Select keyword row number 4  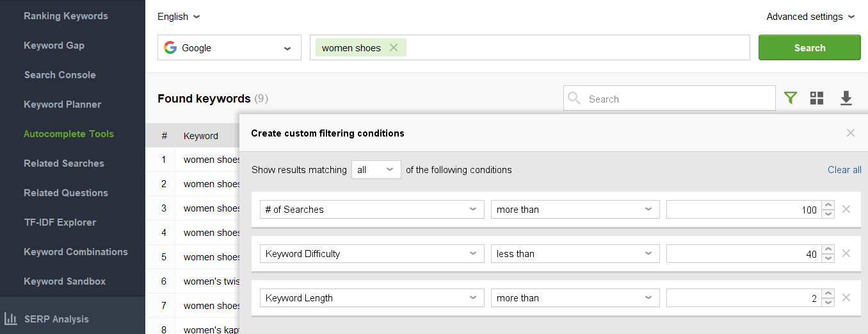[x=192, y=233]
